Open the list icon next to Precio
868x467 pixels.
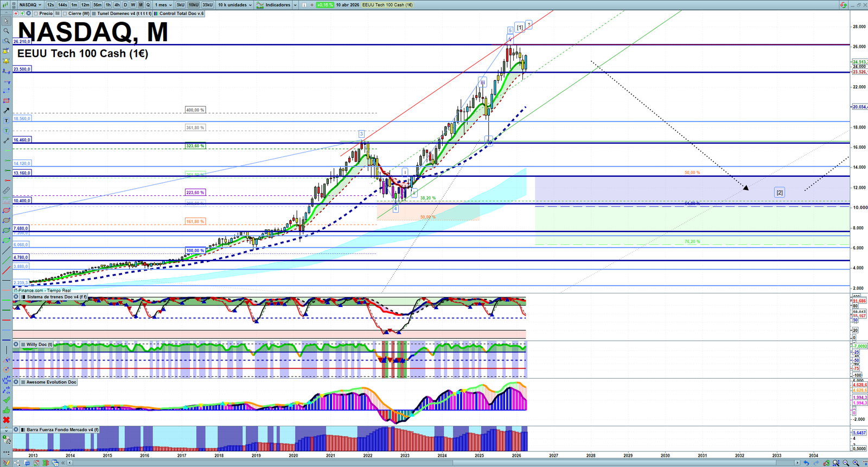(58, 14)
